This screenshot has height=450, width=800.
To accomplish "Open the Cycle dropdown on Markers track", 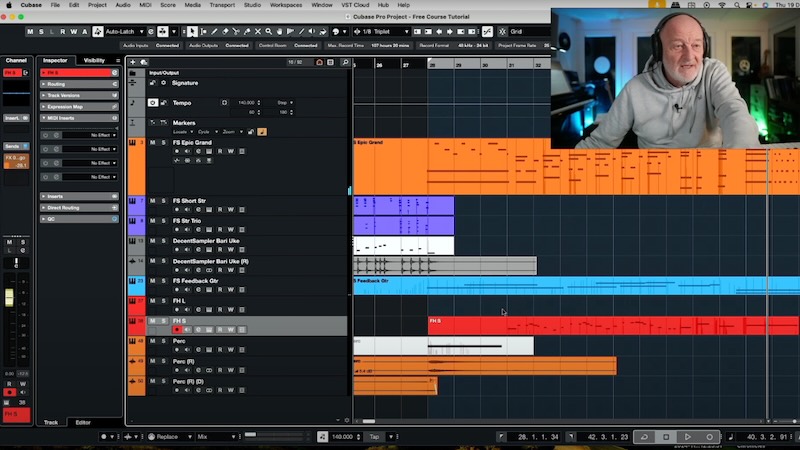I will (x=207, y=132).
